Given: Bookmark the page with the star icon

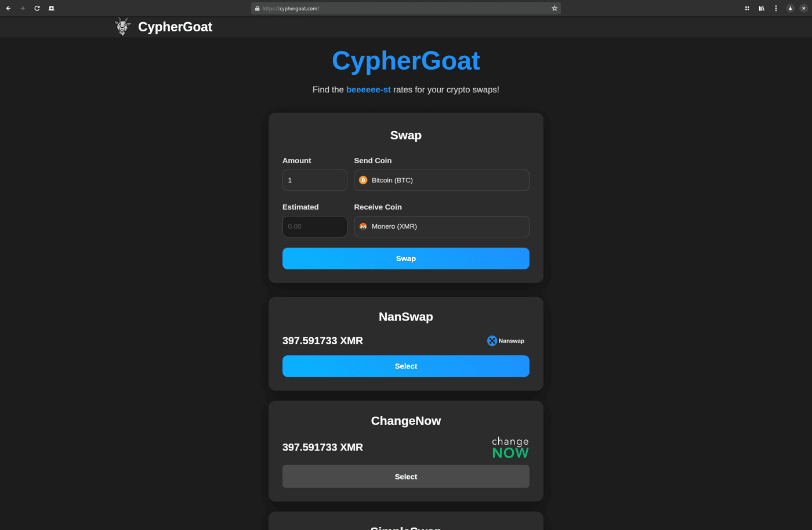Looking at the screenshot, I should click(554, 8).
